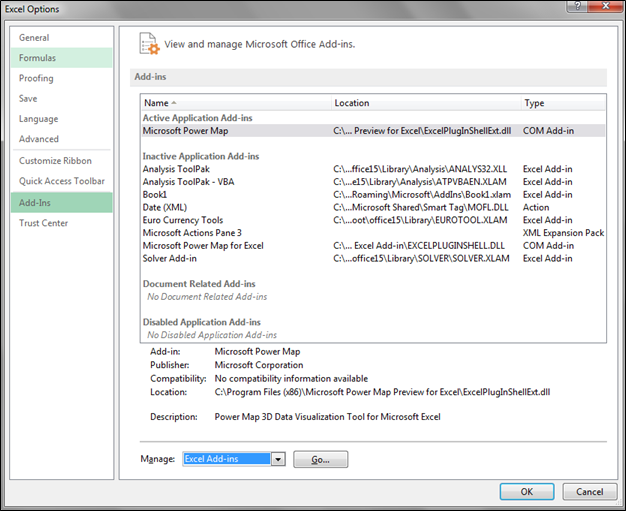Click the Action type cell
This screenshot has height=511, width=626.
[536, 207]
